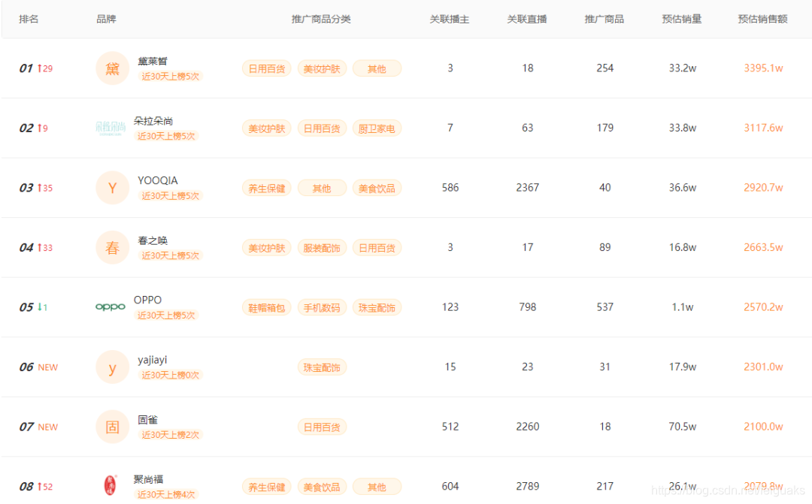Click the 美食饮品 tag in YOOQIA row

point(377,189)
